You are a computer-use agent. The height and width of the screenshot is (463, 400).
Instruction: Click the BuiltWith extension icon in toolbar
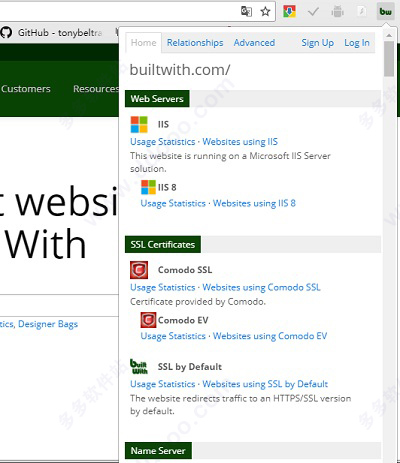[x=386, y=12]
